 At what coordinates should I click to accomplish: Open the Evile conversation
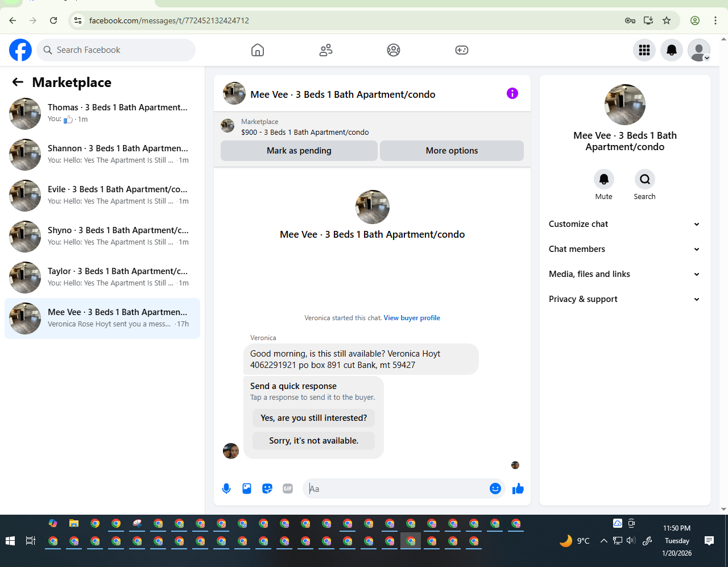tap(102, 196)
